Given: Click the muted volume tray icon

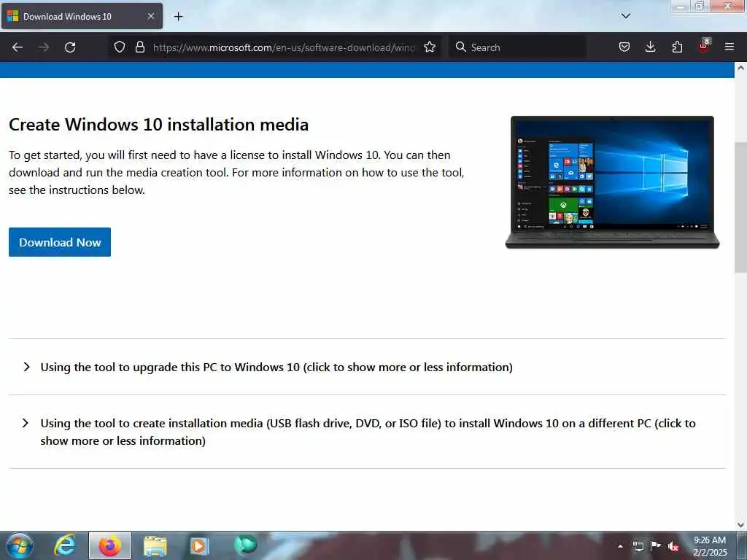Looking at the screenshot, I should pos(673,546).
